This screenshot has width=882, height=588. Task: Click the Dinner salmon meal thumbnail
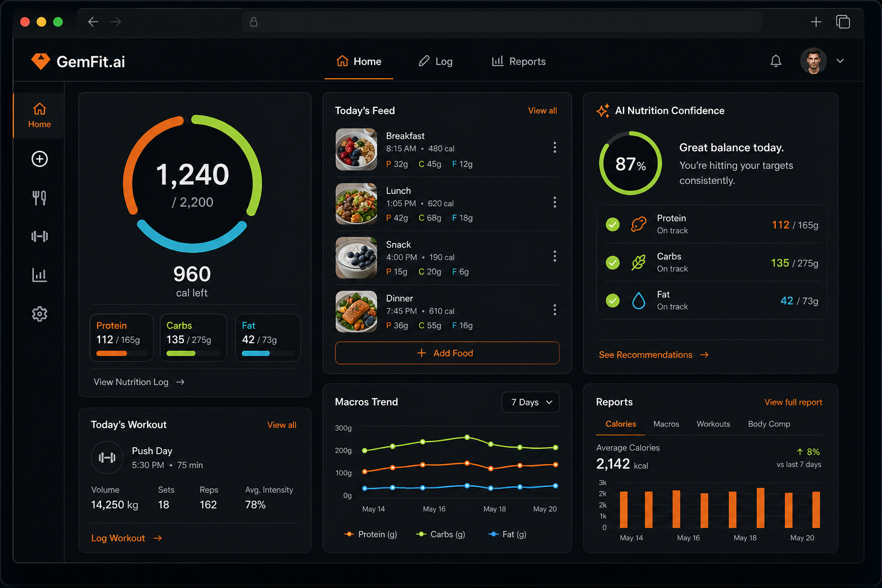(356, 312)
